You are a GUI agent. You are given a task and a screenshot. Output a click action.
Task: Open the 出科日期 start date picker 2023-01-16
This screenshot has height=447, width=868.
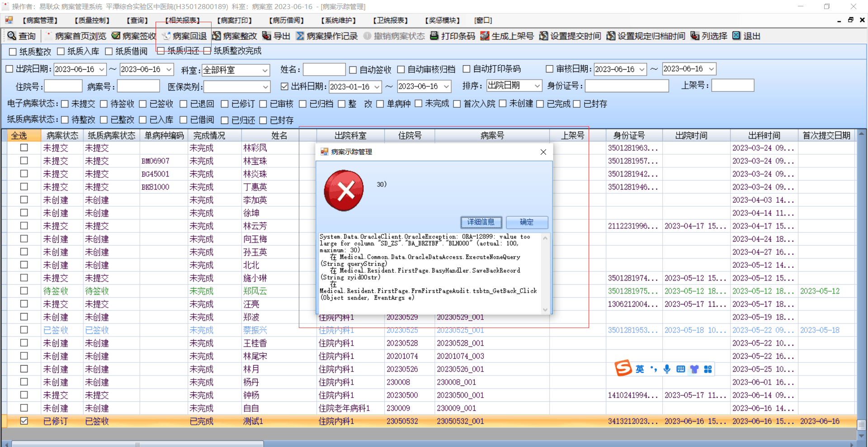[377, 86]
